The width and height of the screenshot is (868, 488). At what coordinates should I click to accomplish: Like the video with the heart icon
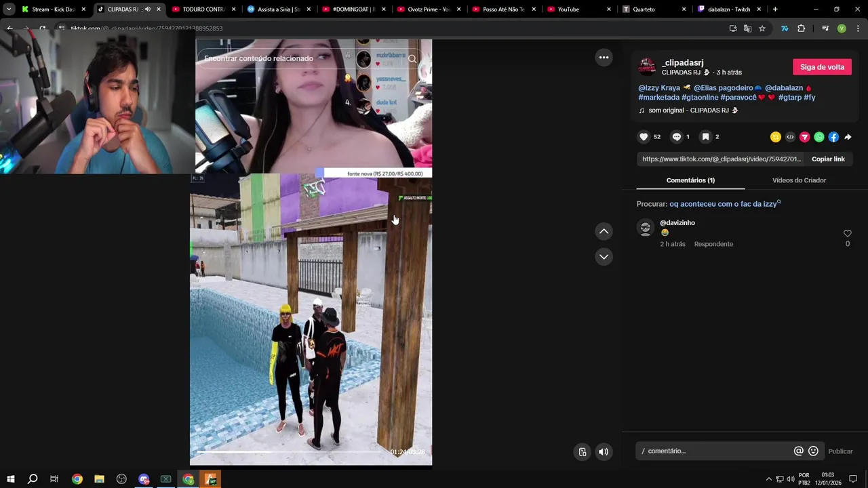[644, 137]
